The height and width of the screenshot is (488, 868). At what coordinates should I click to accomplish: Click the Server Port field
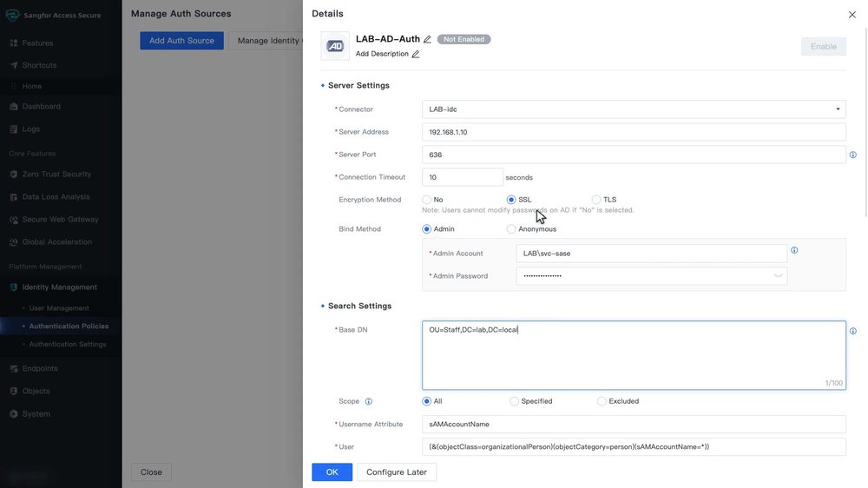coord(634,155)
